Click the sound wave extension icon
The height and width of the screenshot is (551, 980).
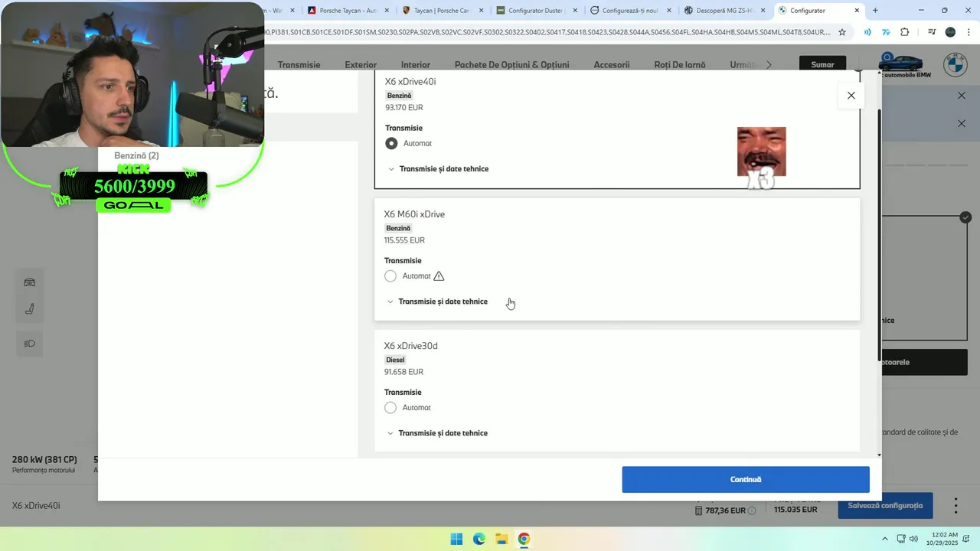point(867,32)
